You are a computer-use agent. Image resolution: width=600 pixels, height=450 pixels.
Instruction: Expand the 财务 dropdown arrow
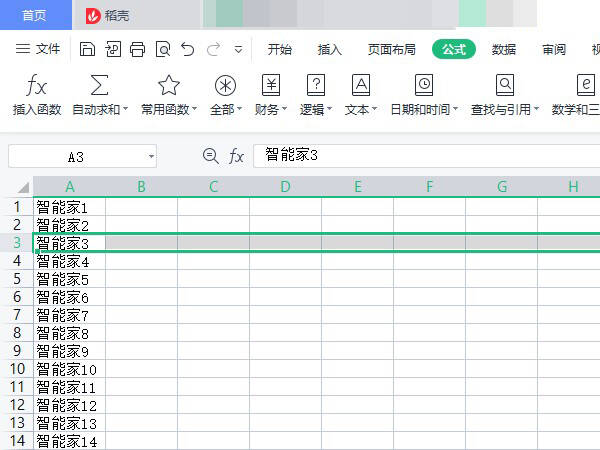click(x=284, y=109)
